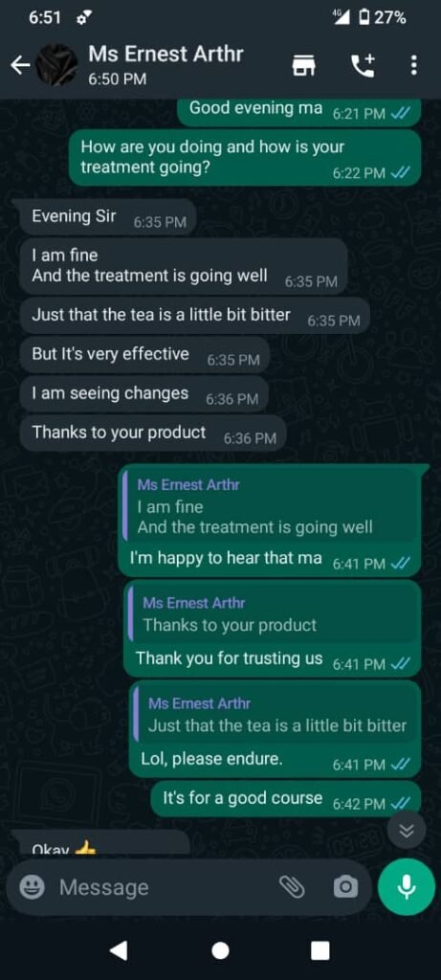Viewport: 441px width, 980px height.
Task: Open the emoji picker in the message bar
Action: (32, 887)
